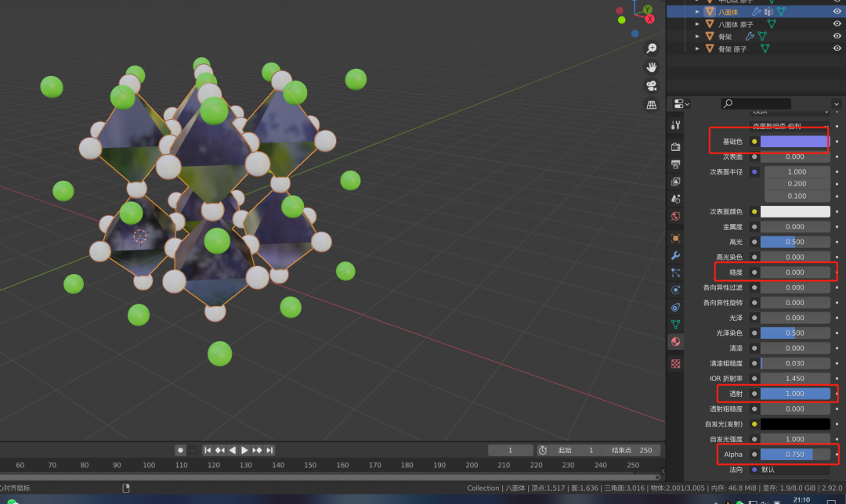Image resolution: width=846 pixels, height=504 pixels.
Task: Open the View Layer properties tab
Action: pyautogui.click(x=675, y=182)
